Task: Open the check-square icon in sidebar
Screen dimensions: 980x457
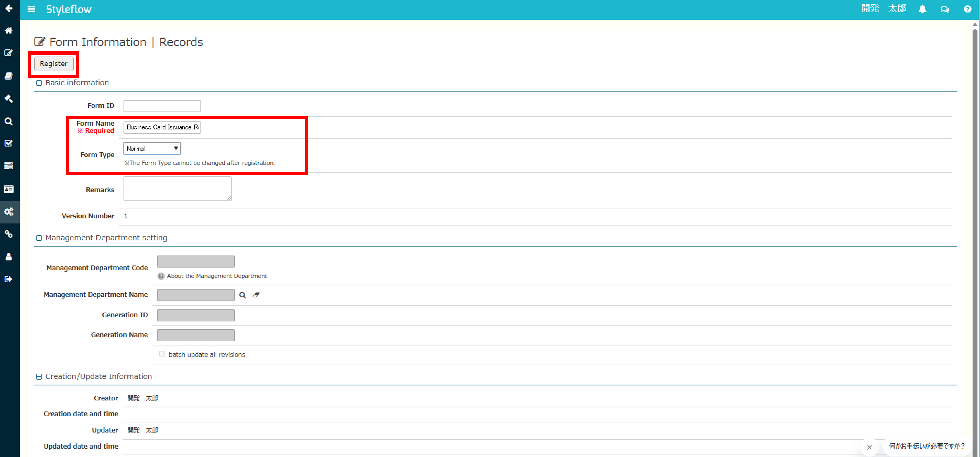Action: click(x=9, y=143)
